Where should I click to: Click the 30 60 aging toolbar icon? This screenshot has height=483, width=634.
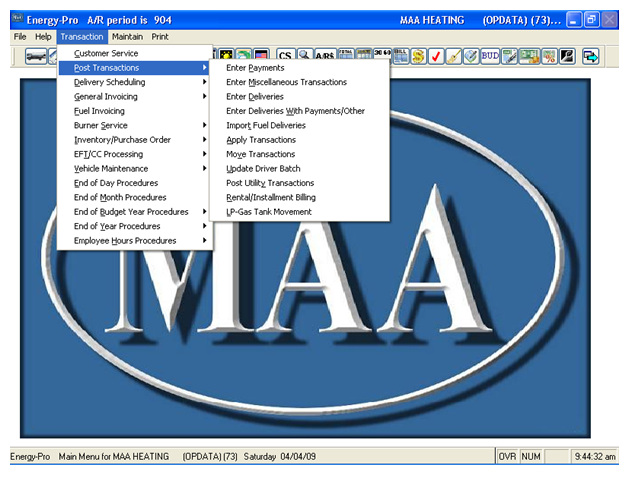382,56
